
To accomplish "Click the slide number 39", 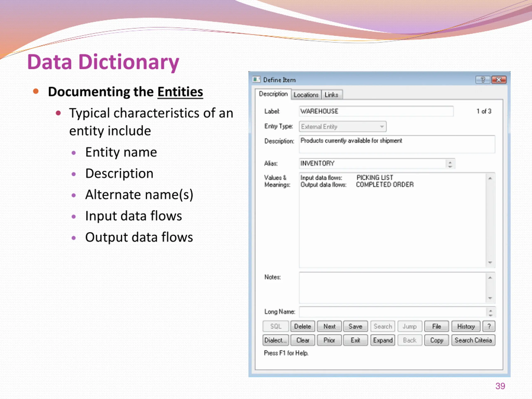I will (x=500, y=386).
